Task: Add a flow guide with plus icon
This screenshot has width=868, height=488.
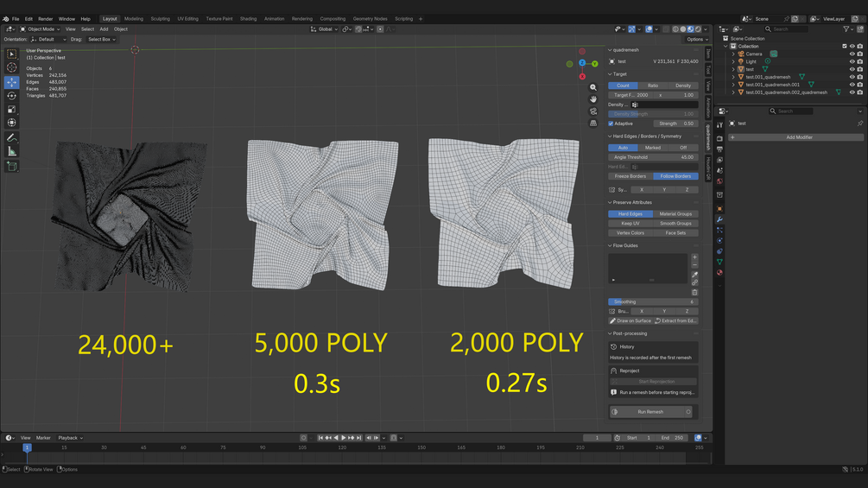Action: coord(694,257)
